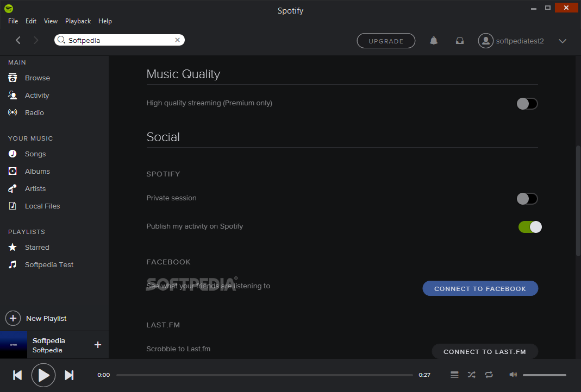Toggle repeat mode

click(x=489, y=375)
